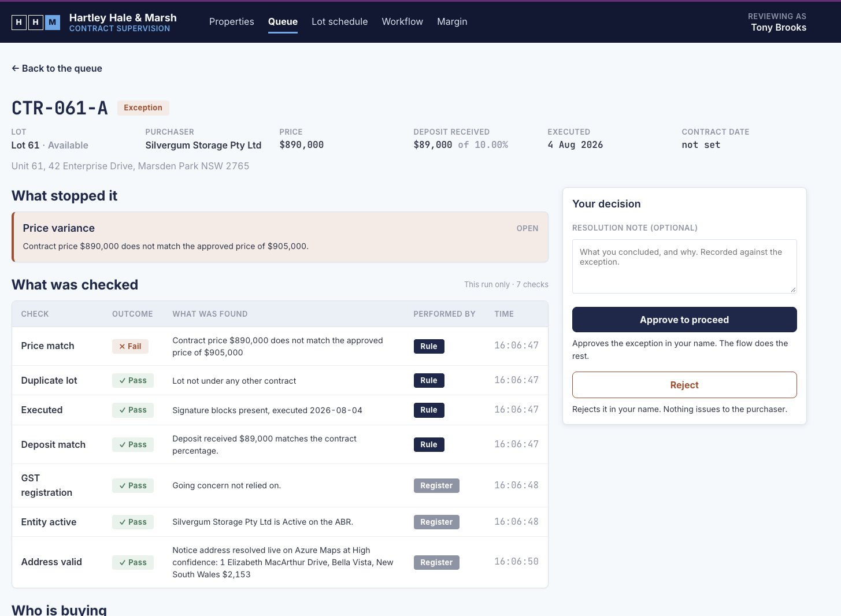Viewport: 841px width, 616px height.
Task: Click the Pass badge in Address valid row
Action: (133, 562)
